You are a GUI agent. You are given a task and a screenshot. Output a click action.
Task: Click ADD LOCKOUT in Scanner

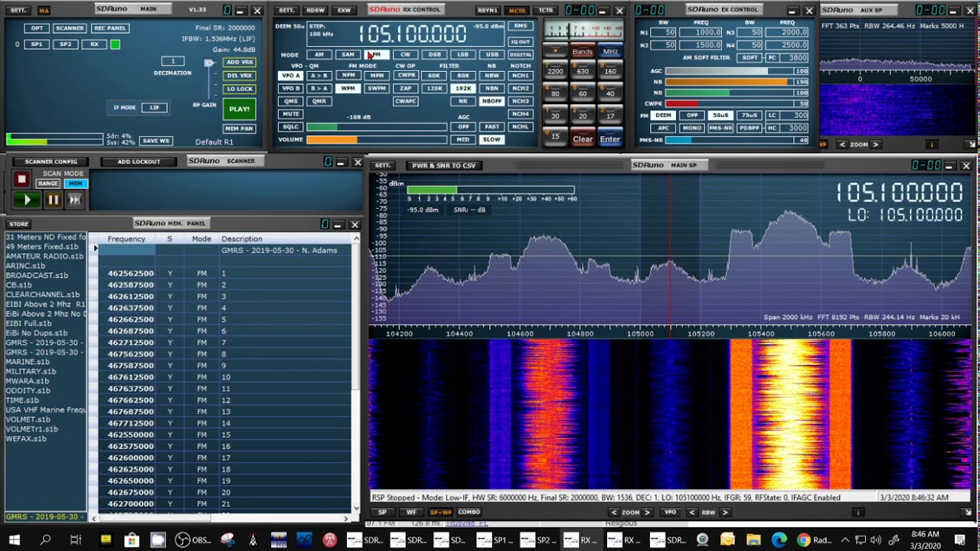[139, 161]
